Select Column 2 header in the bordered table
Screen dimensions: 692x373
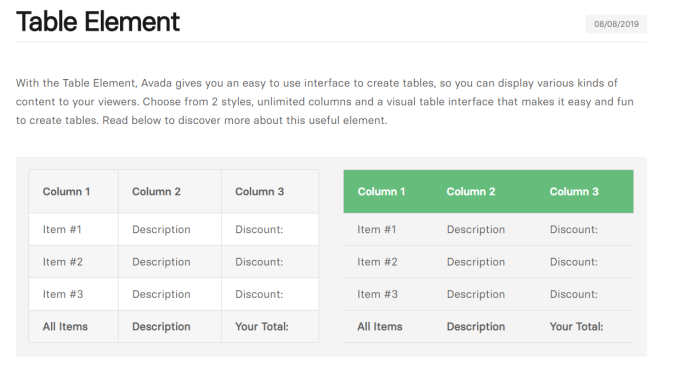click(156, 192)
